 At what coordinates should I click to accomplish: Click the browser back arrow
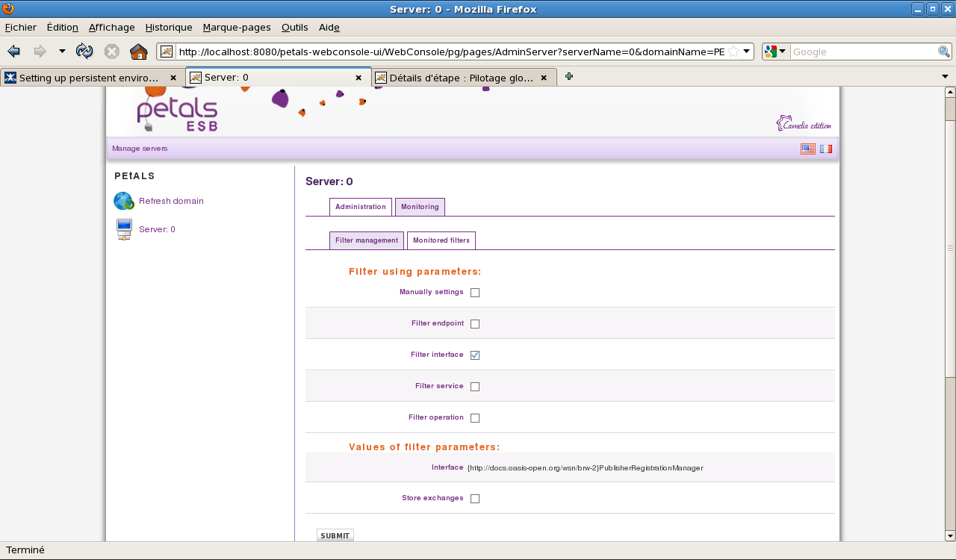[x=13, y=52]
